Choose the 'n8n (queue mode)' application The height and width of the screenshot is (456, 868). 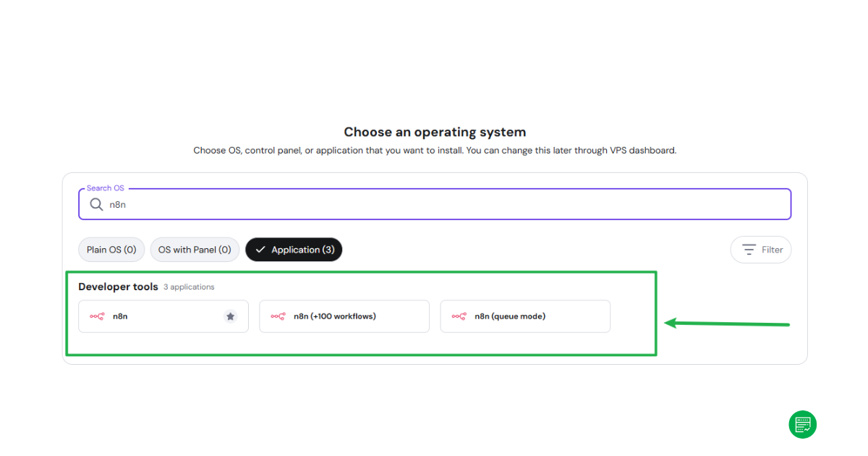tap(525, 316)
